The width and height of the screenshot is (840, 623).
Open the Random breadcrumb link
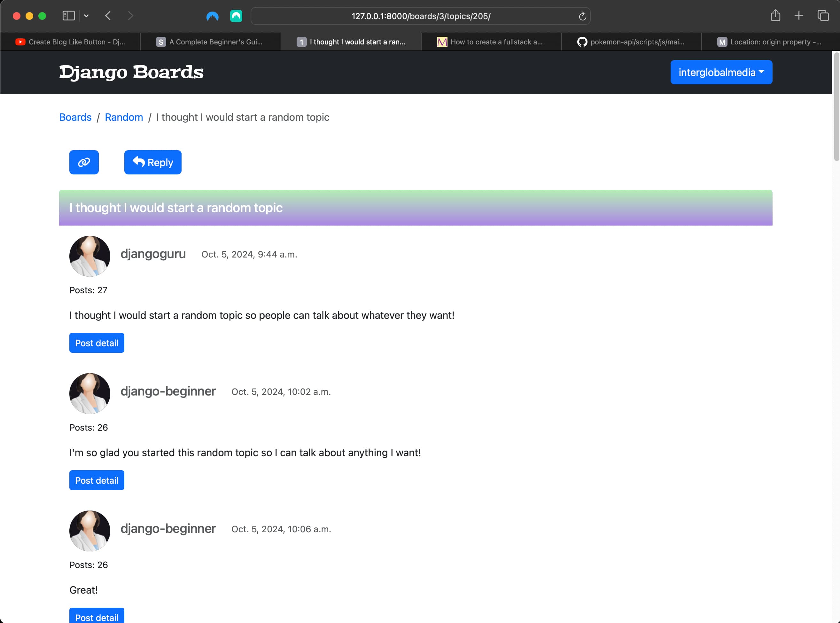[x=124, y=117]
